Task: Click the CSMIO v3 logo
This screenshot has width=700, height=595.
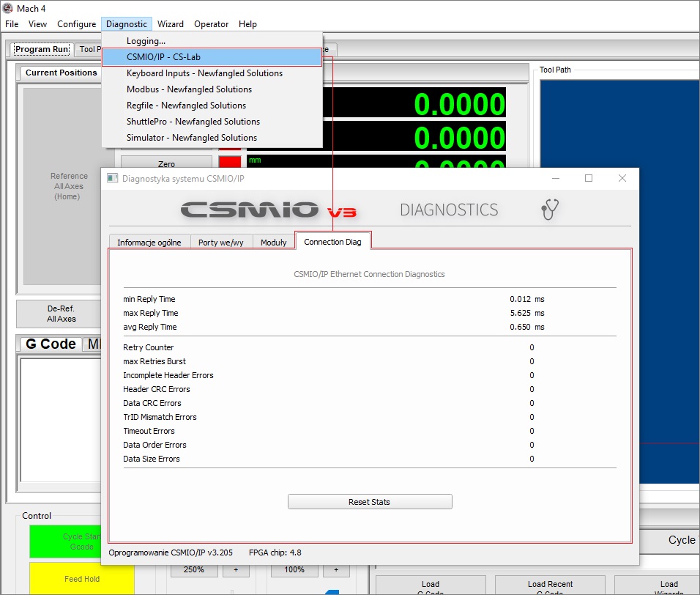Action: coord(268,210)
